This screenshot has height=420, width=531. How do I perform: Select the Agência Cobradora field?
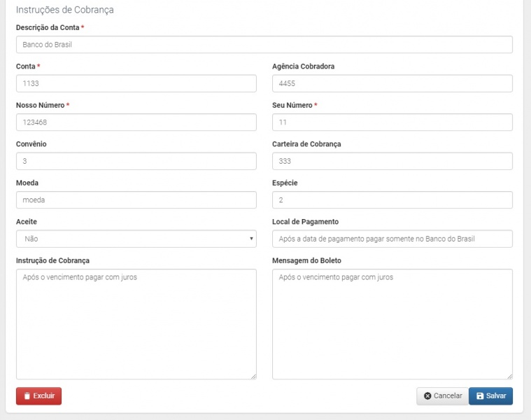(x=392, y=83)
